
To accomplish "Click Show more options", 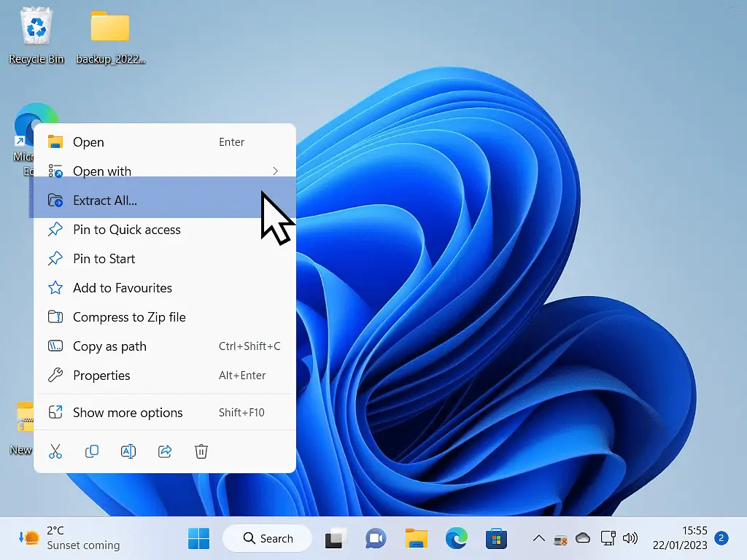I will pyautogui.click(x=127, y=412).
